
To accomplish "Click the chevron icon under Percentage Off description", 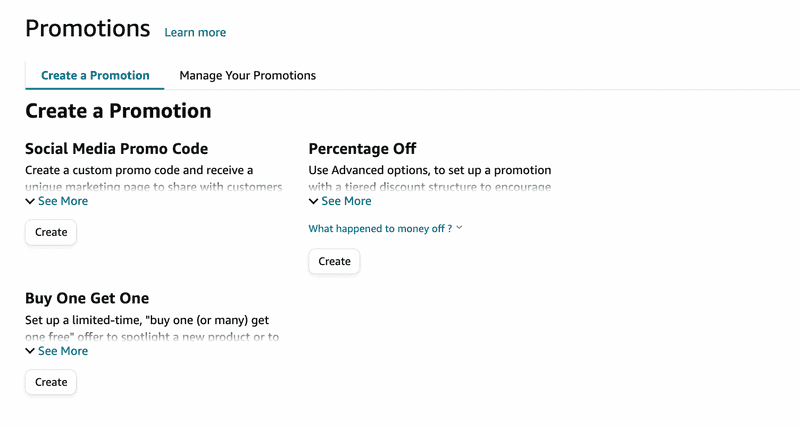I will [x=314, y=201].
